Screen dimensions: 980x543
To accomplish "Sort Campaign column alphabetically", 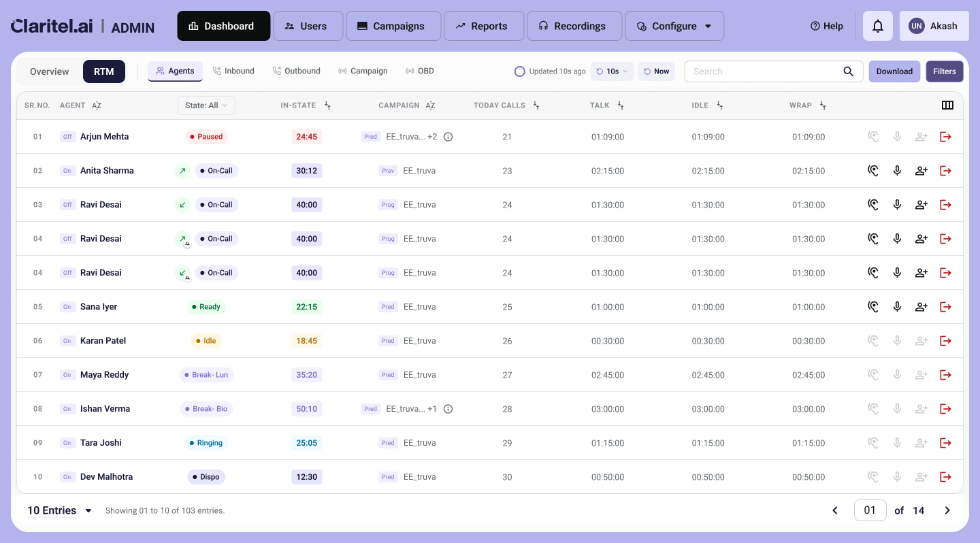I will click(x=430, y=105).
